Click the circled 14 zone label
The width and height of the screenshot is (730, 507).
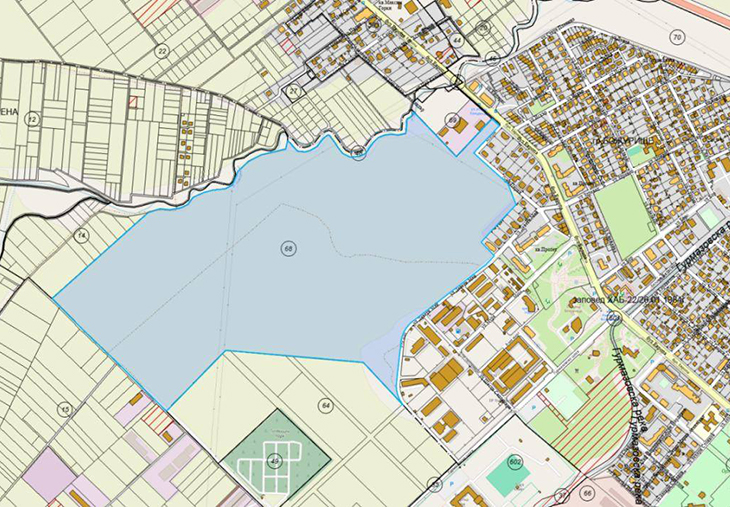coord(81,235)
